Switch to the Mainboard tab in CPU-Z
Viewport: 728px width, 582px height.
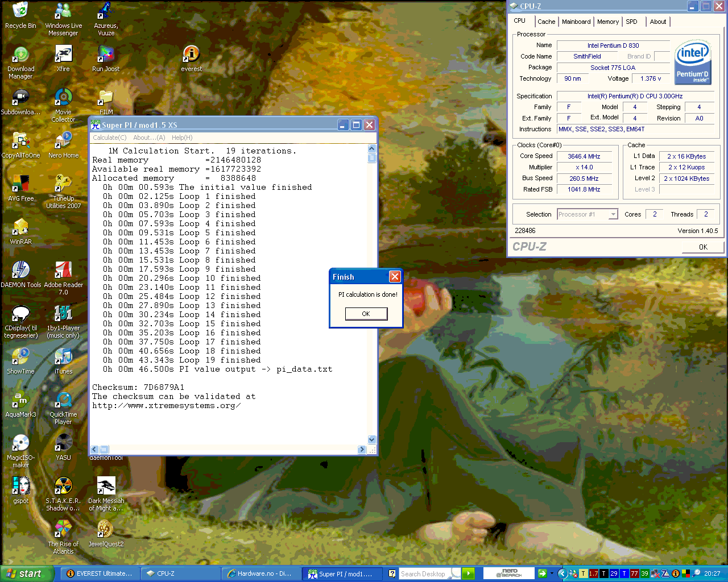click(576, 22)
